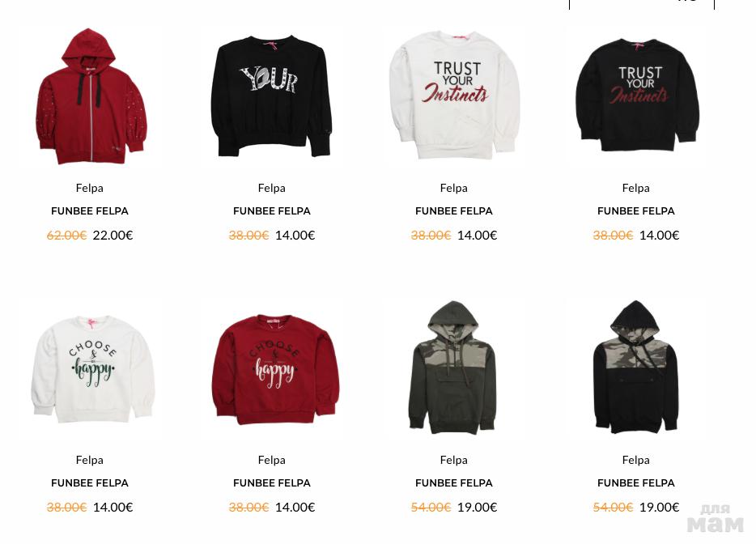The image size is (756, 544).
Task: Open the red zip hoodie product image
Action: 90,96
